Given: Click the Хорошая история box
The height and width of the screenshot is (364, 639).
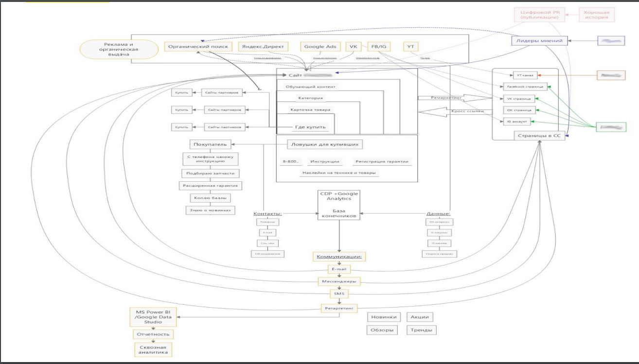Looking at the screenshot, I should click(597, 15).
